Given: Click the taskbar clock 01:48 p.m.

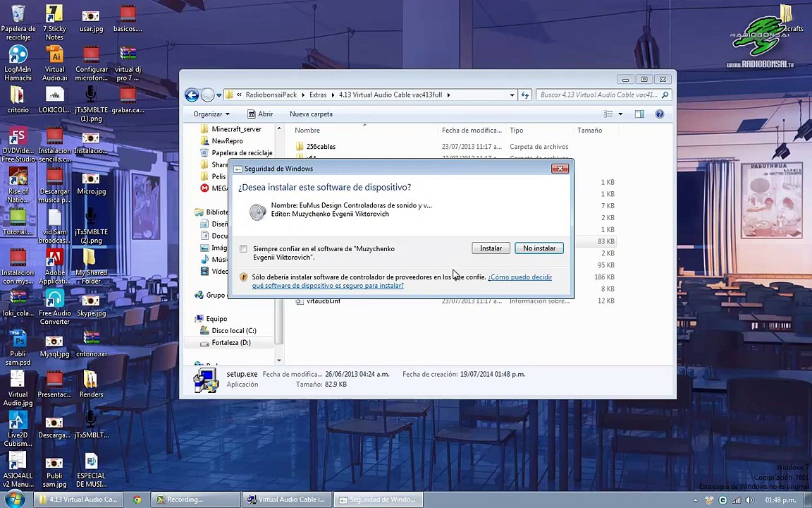Looking at the screenshot, I should point(780,500).
